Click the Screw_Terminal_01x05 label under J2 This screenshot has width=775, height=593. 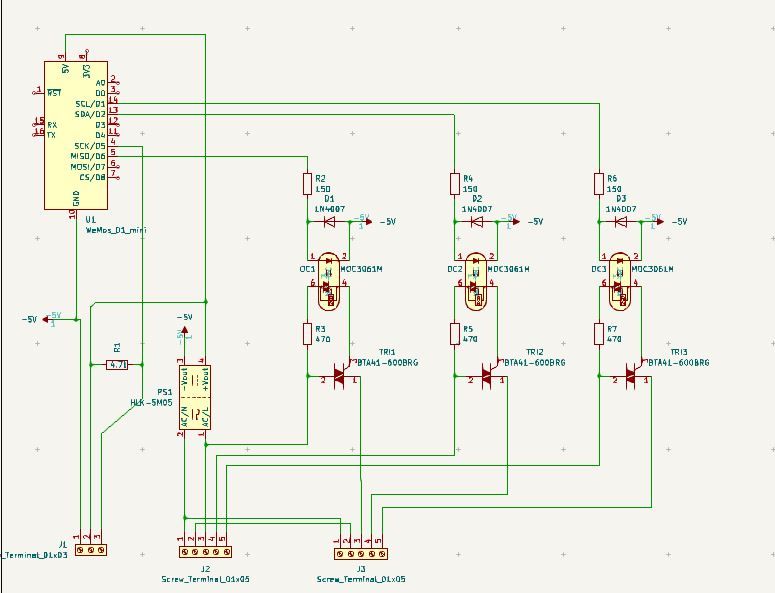click(x=206, y=579)
